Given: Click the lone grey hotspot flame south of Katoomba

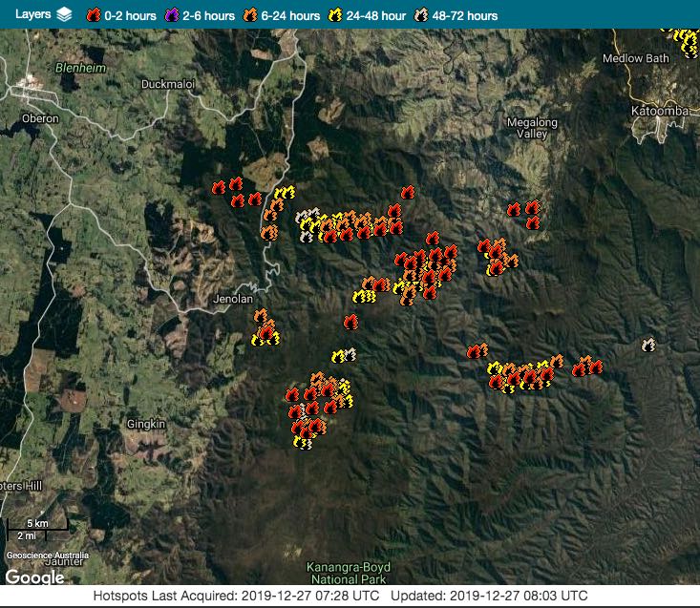Looking at the screenshot, I should (648, 345).
